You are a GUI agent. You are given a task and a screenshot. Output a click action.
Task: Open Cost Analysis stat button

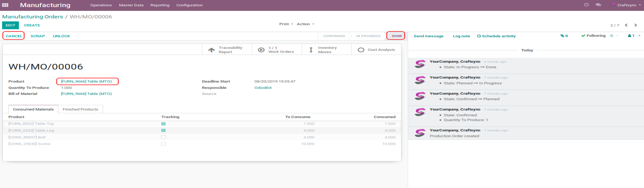coord(376,50)
